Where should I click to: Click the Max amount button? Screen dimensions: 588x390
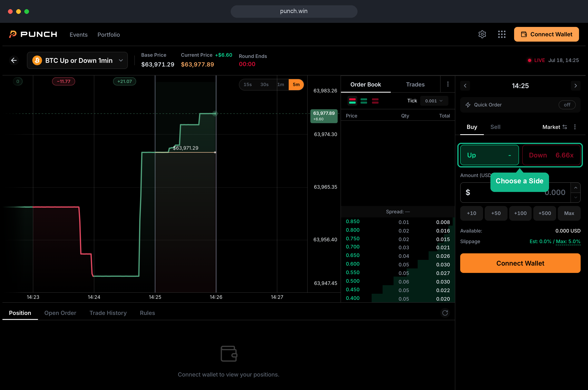point(569,213)
